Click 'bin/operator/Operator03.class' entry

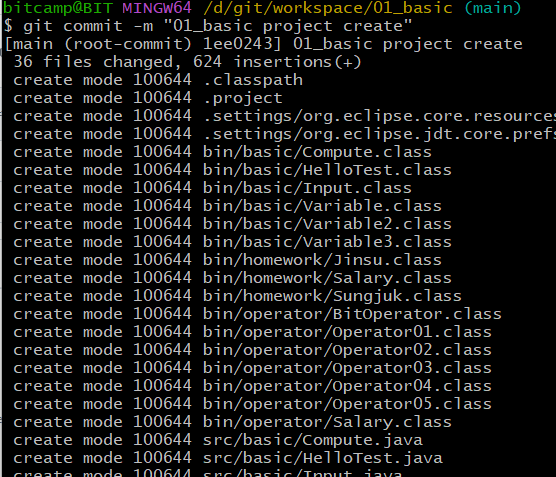click(347, 368)
